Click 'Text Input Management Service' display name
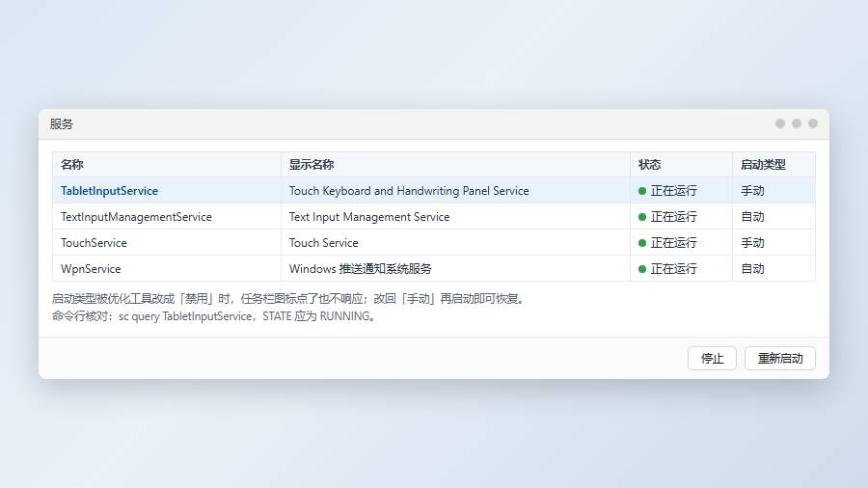This screenshot has height=488, width=868. [369, 217]
